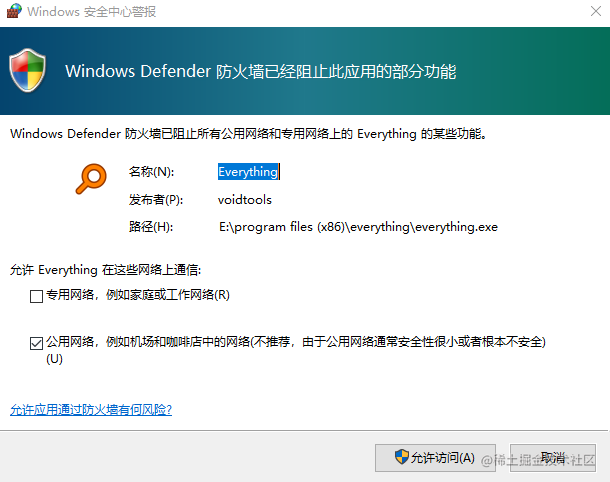
Task: Uncheck the 公用网络 checkbox
Action: 36,344
